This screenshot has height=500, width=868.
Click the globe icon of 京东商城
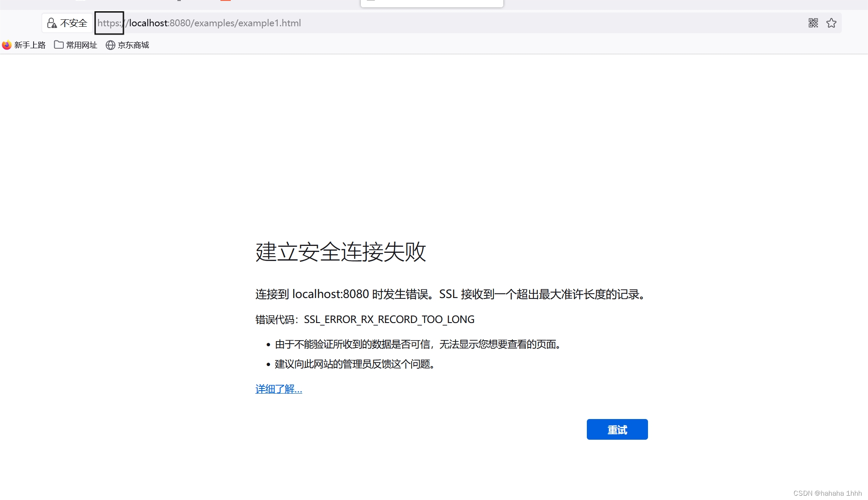[x=110, y=45]
